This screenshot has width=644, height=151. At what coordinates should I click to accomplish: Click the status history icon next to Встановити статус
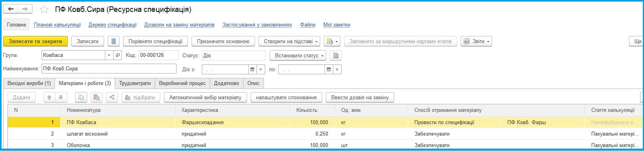click(x=335, y=55)
